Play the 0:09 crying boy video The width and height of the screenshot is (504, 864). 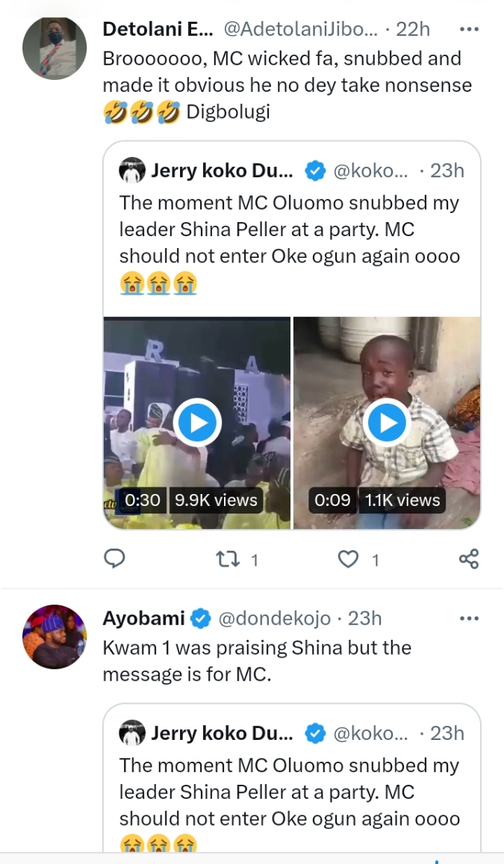(x=387, y=423)
